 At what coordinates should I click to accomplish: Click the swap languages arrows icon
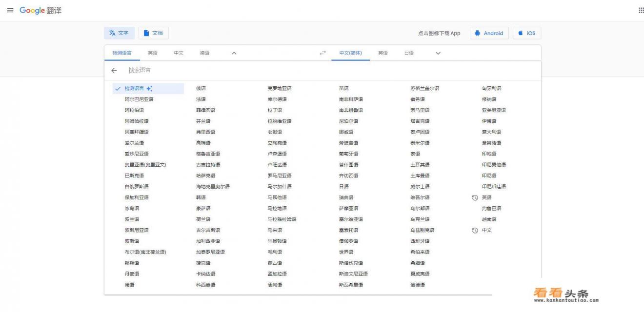(x=322, y=53)
